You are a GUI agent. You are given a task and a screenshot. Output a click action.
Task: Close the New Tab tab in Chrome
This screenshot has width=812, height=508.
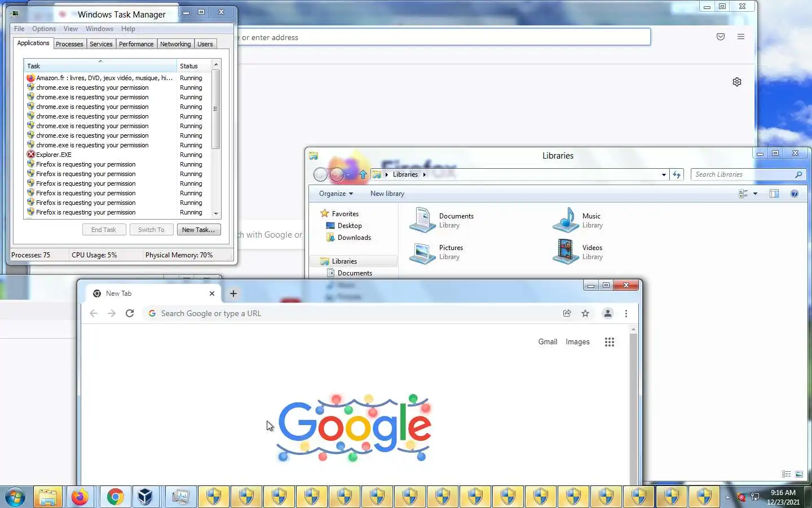pos(212,294)
